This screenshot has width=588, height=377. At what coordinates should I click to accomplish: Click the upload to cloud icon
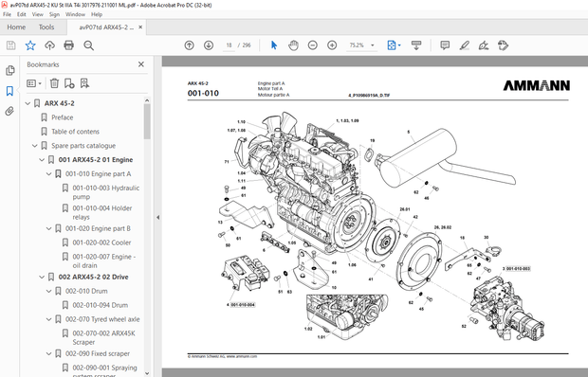coord(49,45)
